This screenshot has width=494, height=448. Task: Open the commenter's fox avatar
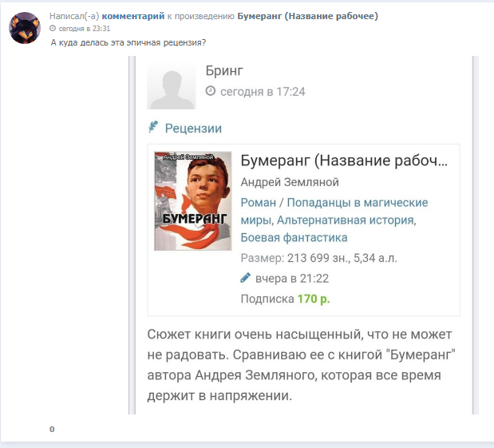click(x=25, y=28)
